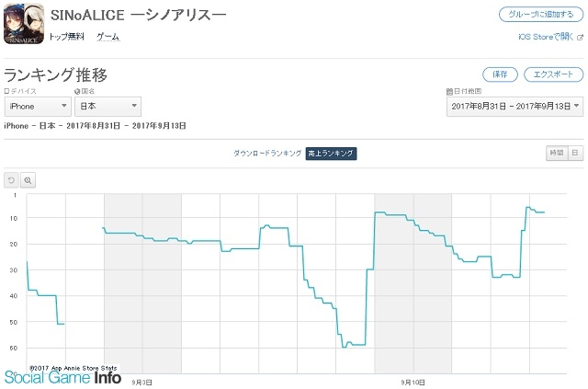This screenshot has width=588, height=389.
Task: Toggle chart granularity to 時間
Action: pyautogui.click(x=557, y=153)
